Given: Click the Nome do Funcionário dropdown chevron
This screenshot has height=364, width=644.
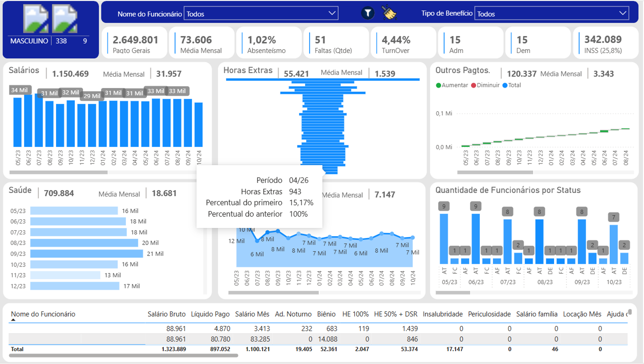Looking at the screenshot, I should coord(332,13).
